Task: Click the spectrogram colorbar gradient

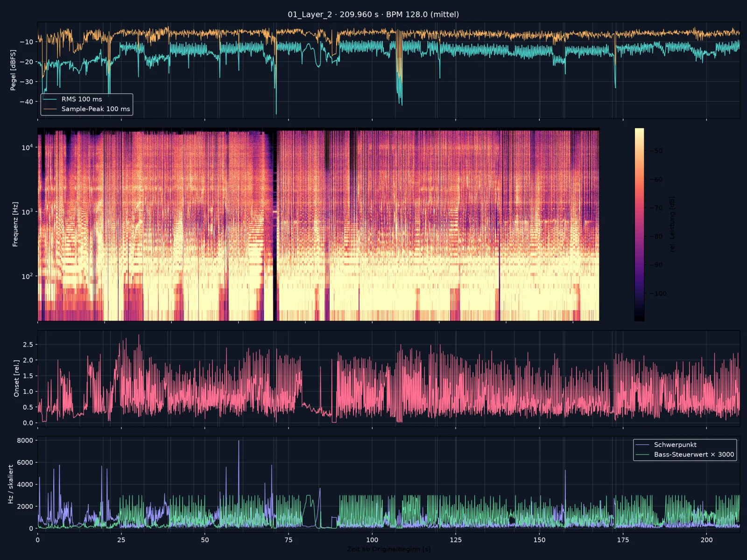Action: tap(639, 224)
